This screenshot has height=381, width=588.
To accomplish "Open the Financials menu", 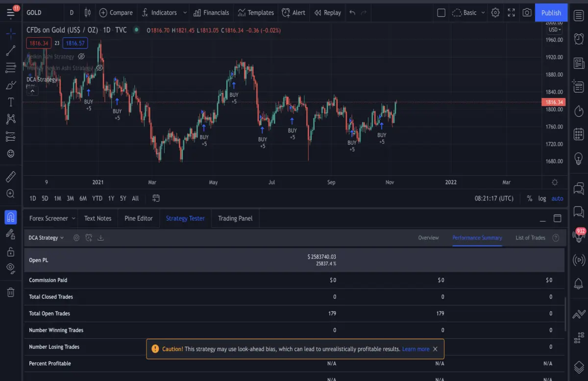I will 211,13.
